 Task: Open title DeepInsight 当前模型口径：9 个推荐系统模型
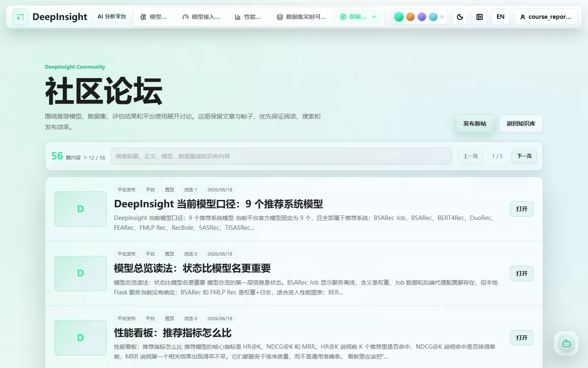coord(218,204)
